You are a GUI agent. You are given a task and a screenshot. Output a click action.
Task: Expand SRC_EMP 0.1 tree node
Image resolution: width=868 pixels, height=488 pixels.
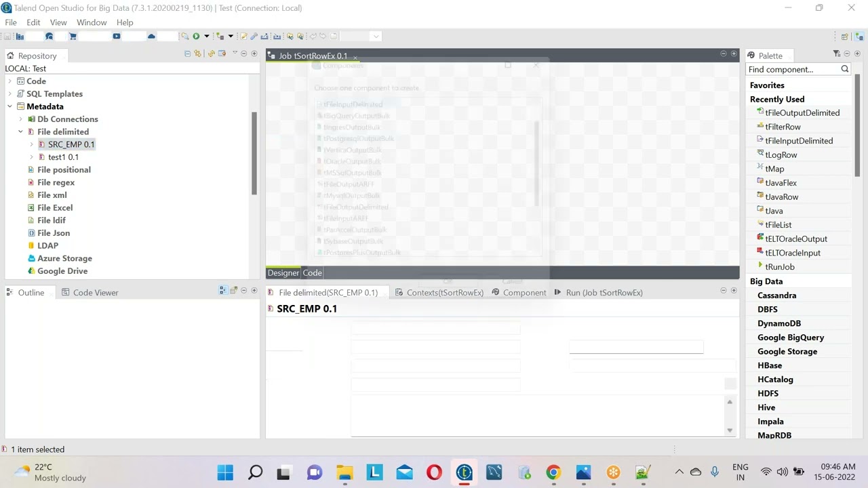click(x=32, y=144)
